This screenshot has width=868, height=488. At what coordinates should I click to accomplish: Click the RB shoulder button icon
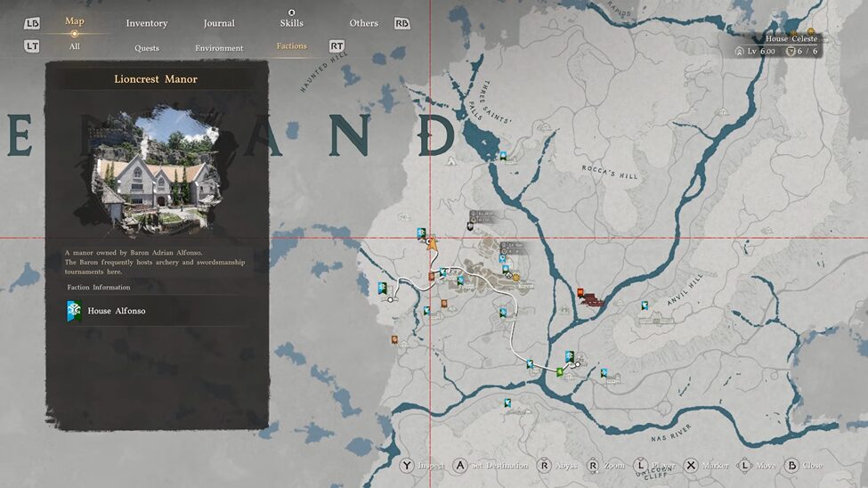(402, 23)
